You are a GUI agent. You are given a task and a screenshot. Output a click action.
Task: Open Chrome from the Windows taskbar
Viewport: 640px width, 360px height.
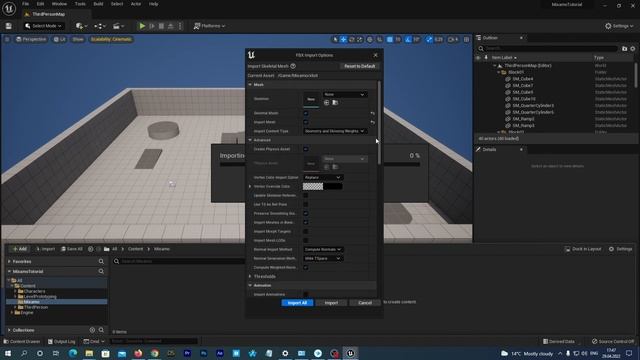pyautogui.click(x=155, y=353)
